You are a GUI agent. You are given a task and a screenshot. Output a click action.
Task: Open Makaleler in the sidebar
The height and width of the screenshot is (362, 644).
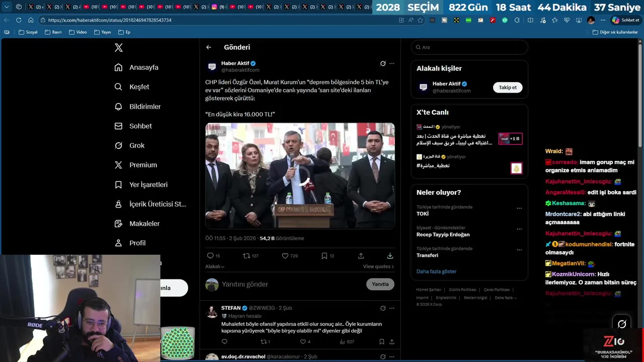click(137, 224)
